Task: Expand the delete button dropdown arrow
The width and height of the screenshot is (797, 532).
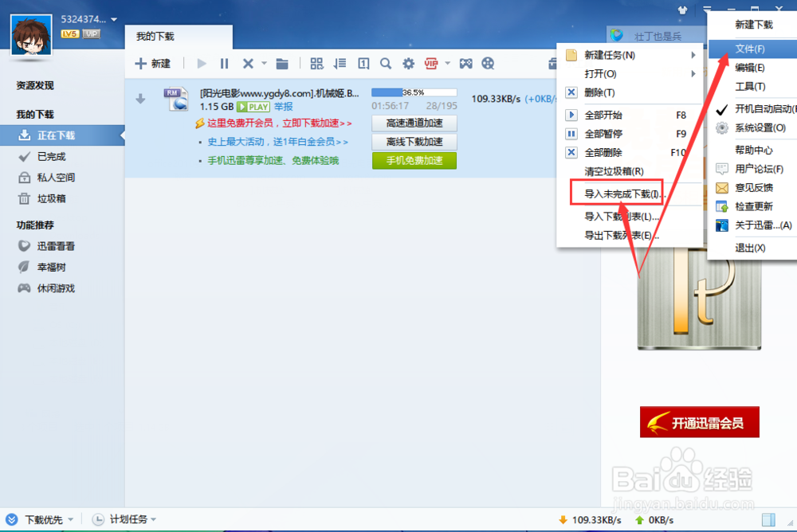Action: coord(263,64)
